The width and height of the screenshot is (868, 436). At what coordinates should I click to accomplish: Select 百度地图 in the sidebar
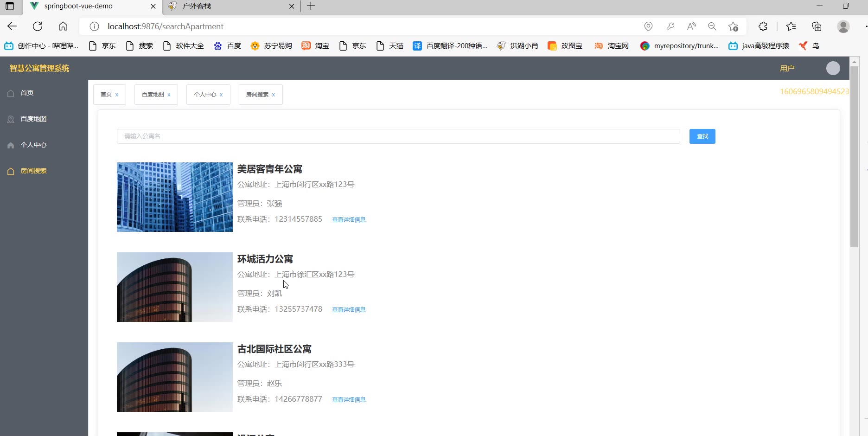tap(44, 119)
